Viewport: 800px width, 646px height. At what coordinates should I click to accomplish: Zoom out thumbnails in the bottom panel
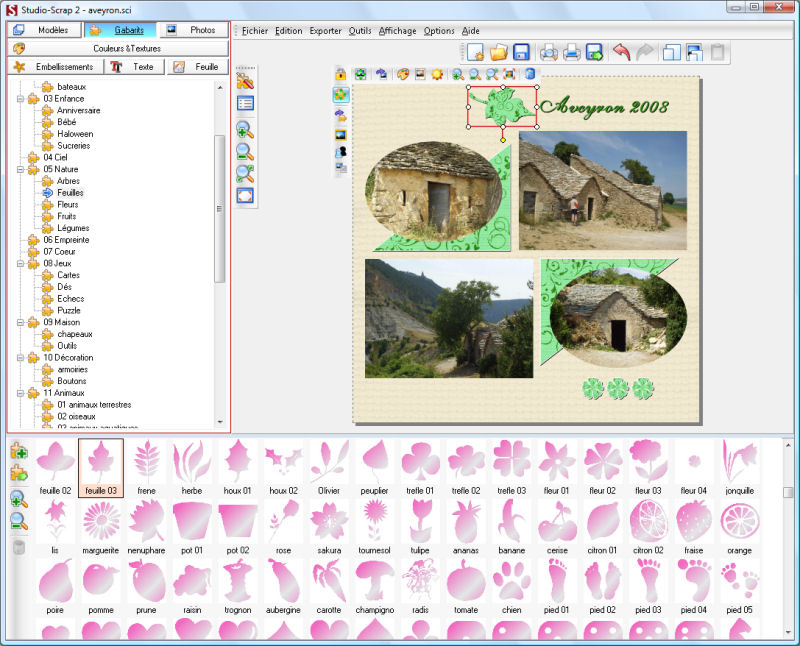(19, 521)
